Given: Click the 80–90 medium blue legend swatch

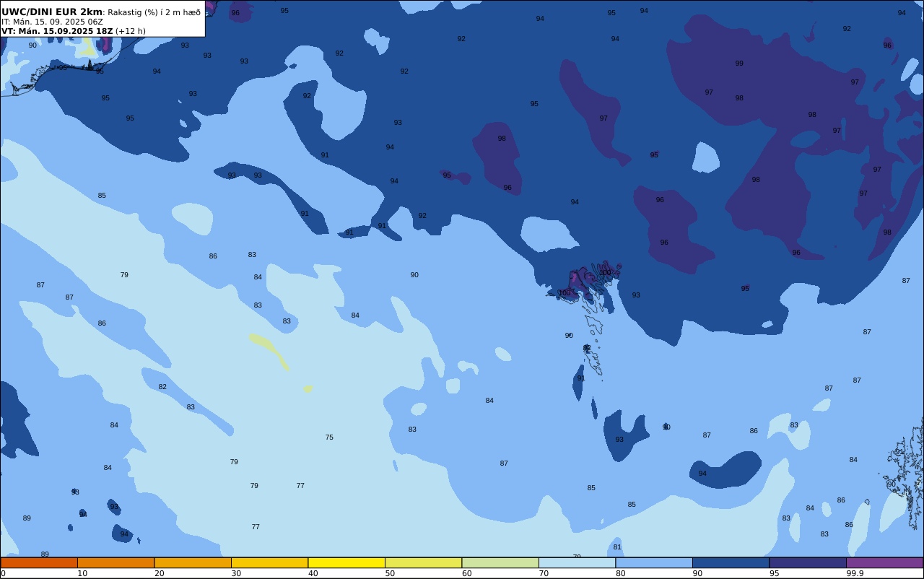Looking at the screenshot, I should 654,562.
